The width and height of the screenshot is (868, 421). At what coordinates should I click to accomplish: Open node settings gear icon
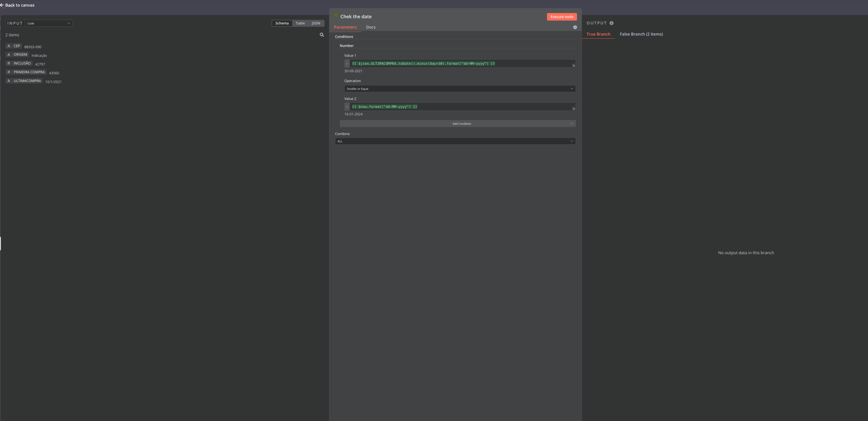(575, 27)
